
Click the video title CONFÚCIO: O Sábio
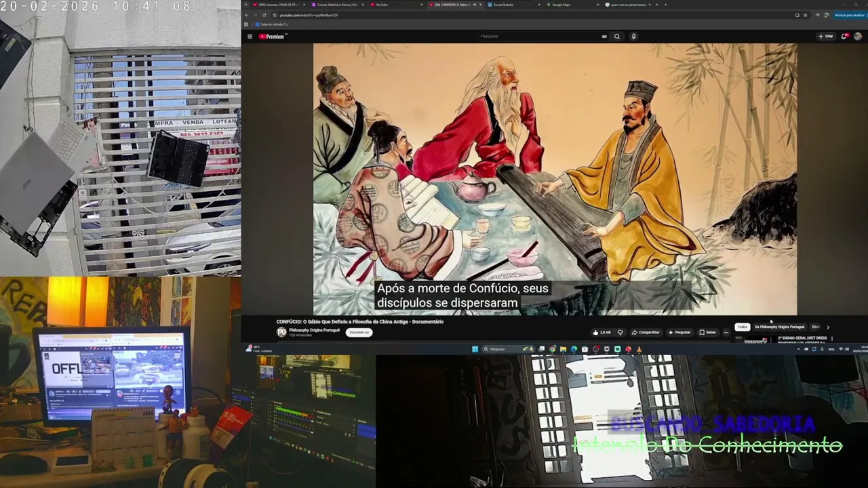pyautogui.click(x=360, y=322)
